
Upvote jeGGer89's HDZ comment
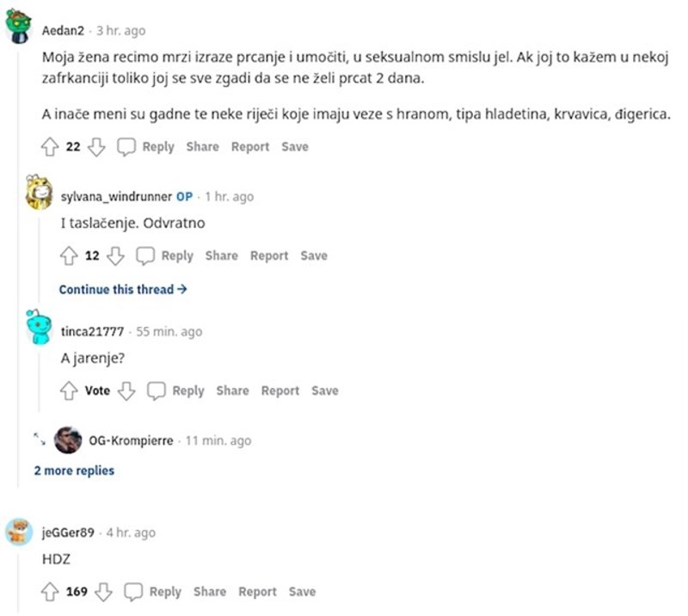coord(49,592)
